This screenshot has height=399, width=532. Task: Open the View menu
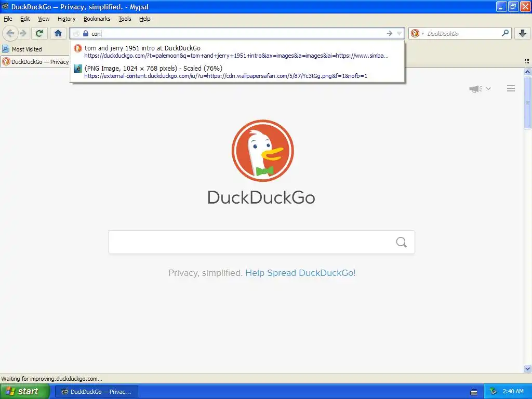point(44,19)
